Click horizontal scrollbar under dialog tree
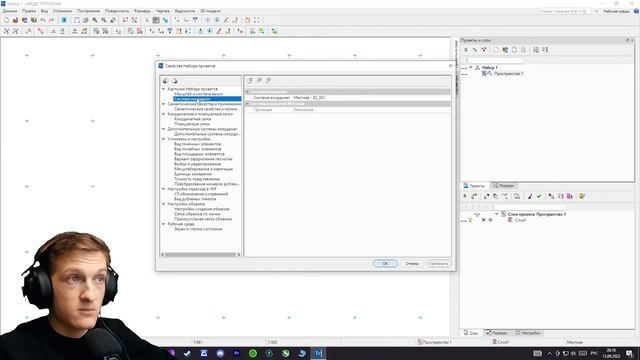This screenshot has width=640, height=360. (201, 254)
